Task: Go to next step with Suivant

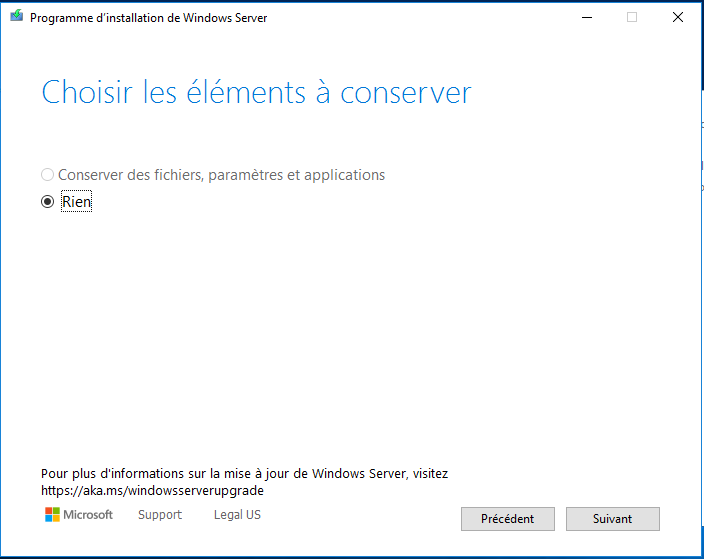Action: (612, 519)
